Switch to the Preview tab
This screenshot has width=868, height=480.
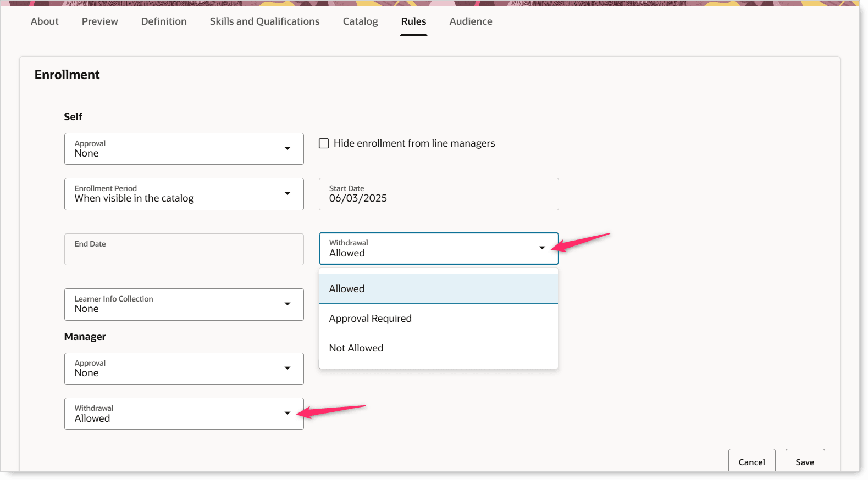[x=100, y=21]
